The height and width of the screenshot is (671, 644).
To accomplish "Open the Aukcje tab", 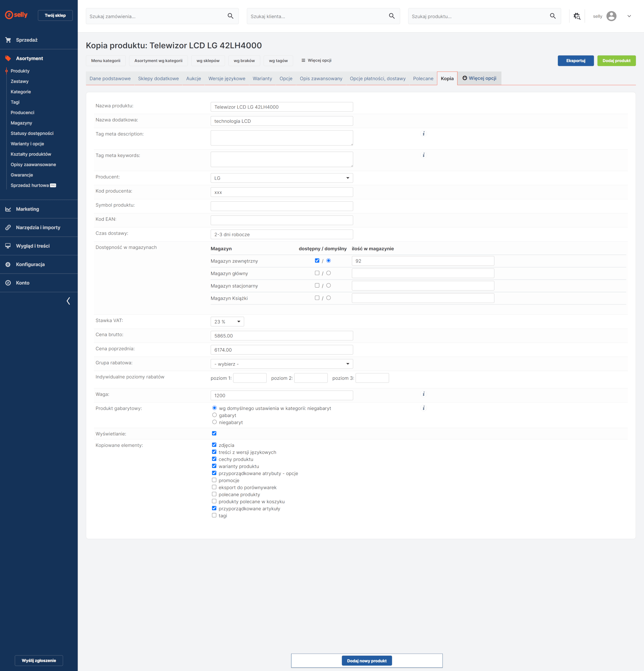I will pyautogui.click(x=194, y=78).
